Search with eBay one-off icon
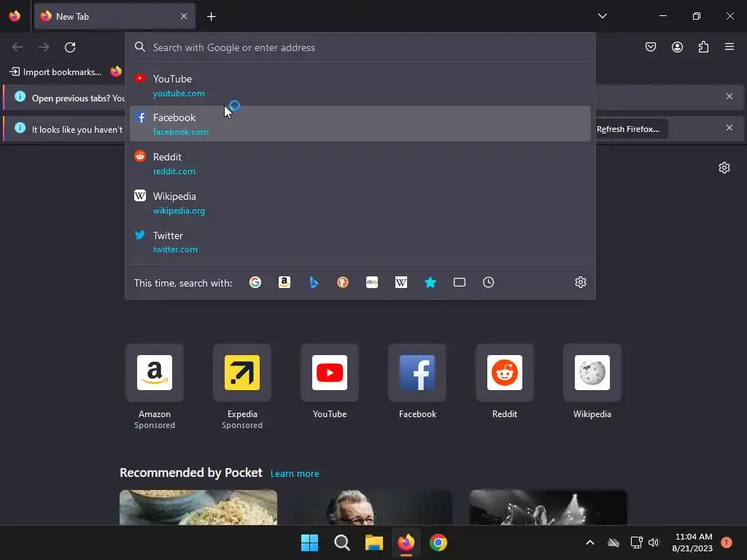The width and height of the screenshot is (747, 560). pyautogui.click(x=372, y=282)
